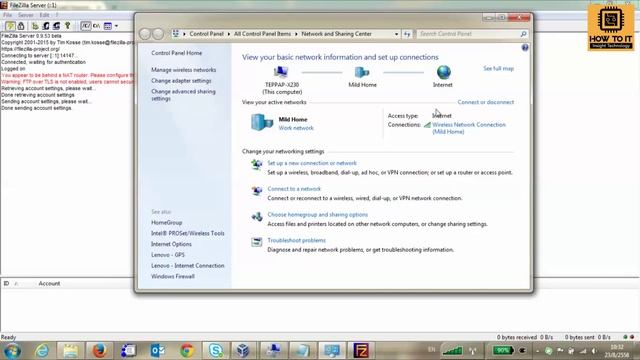Click the key help toolbar icon

[x=68, y=26]
